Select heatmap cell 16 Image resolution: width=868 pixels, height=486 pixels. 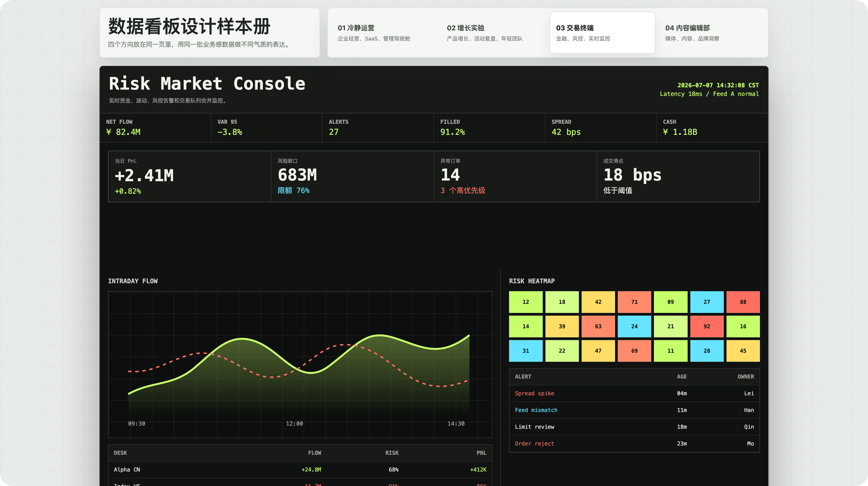[743, 326]
